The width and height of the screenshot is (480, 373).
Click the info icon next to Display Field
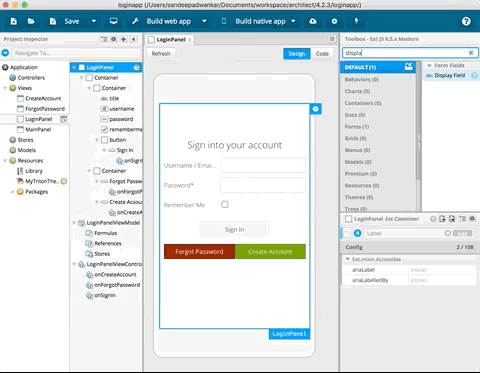click(474, 76)
